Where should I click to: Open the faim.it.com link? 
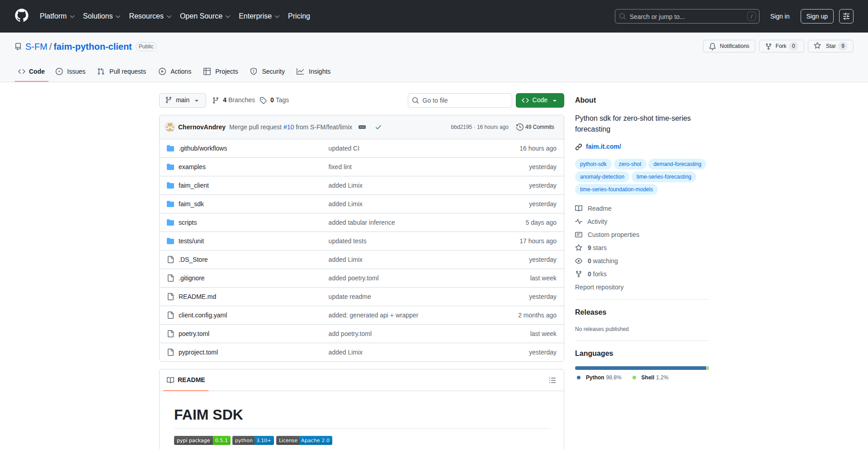point(603,147)
